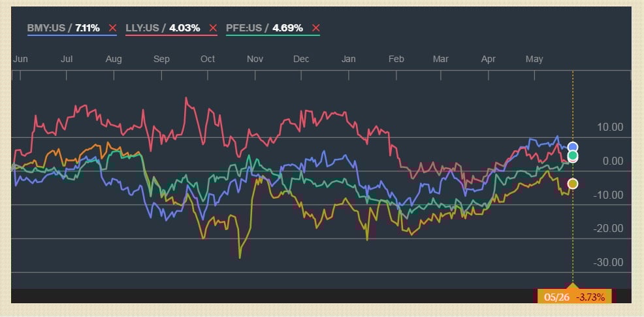Click the -30.00 y-axis label
Screen dimensions: 644x317
point(609,262)
